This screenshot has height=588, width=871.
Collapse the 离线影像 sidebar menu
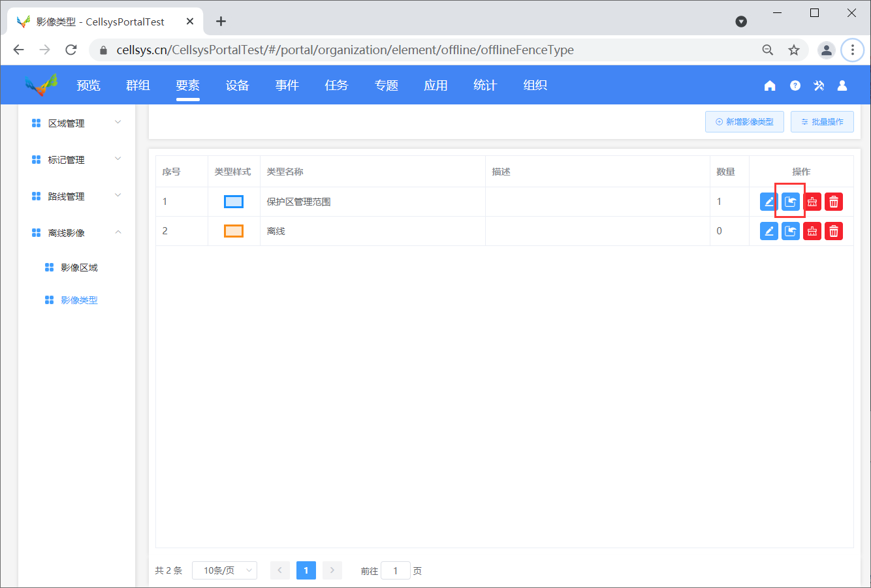77,232
